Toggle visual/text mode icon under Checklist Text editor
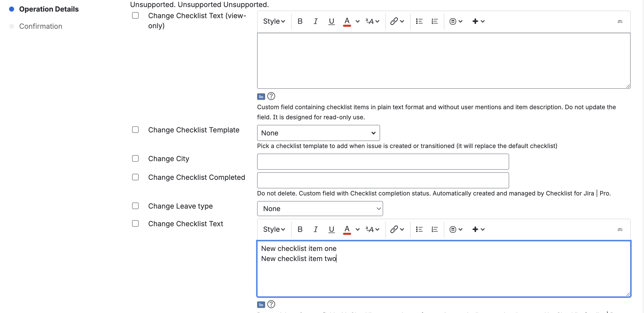The height and width of the screenshot is (313, 644). point(261,304)
